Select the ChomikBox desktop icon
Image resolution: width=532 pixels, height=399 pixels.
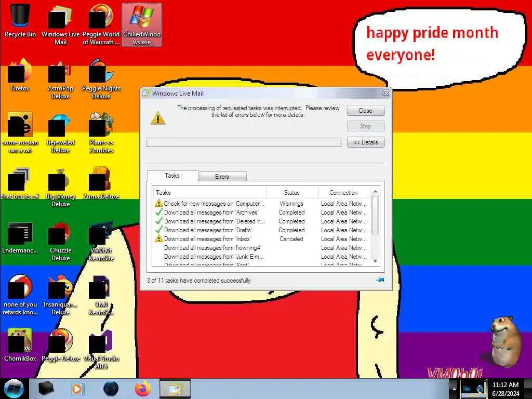coord(20,345)
